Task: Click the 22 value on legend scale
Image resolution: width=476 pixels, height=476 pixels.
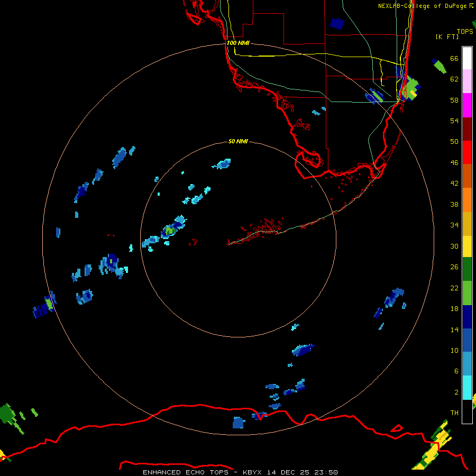Action: (x=454, y=288)
